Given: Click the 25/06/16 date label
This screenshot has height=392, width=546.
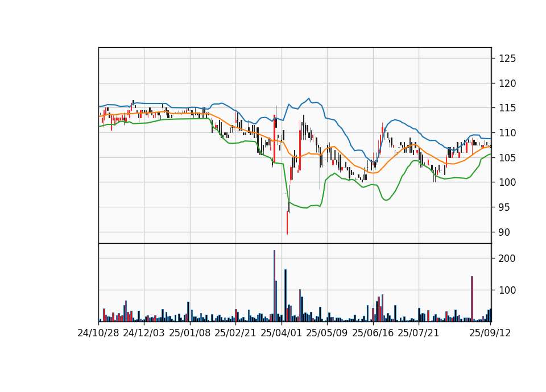Looking at the screenshot, I should (373, 333).
